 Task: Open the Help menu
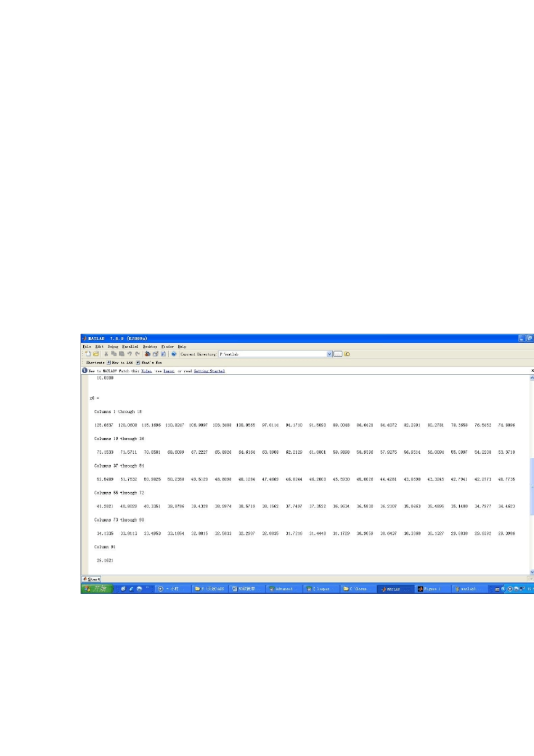[x=182, y=346]
